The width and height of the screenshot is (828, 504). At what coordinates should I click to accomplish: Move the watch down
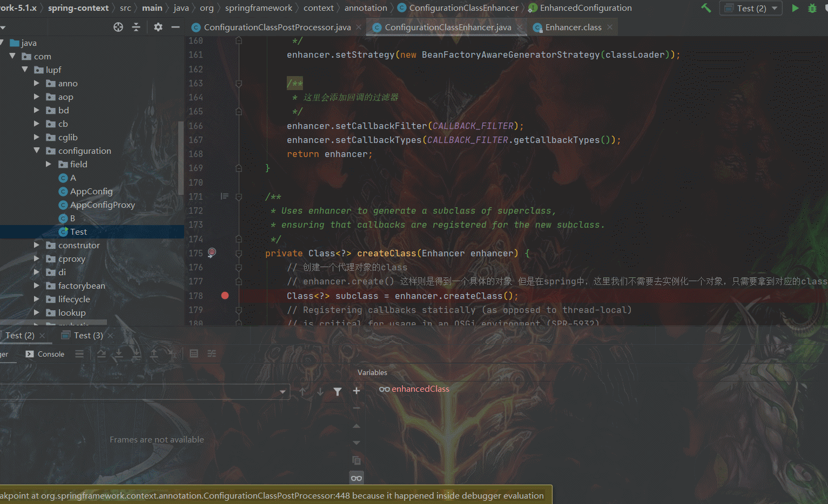point(356,443)
